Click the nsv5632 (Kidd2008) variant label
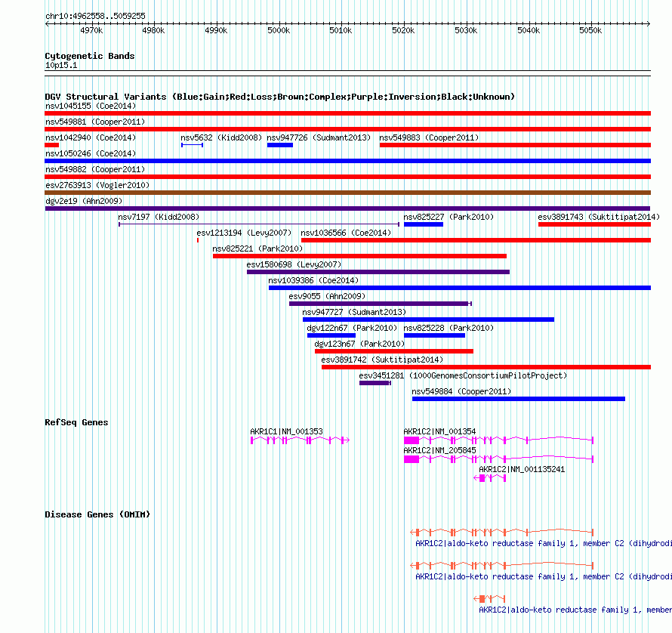This screenshot has height=633, width=672. [x=221, y=137]
